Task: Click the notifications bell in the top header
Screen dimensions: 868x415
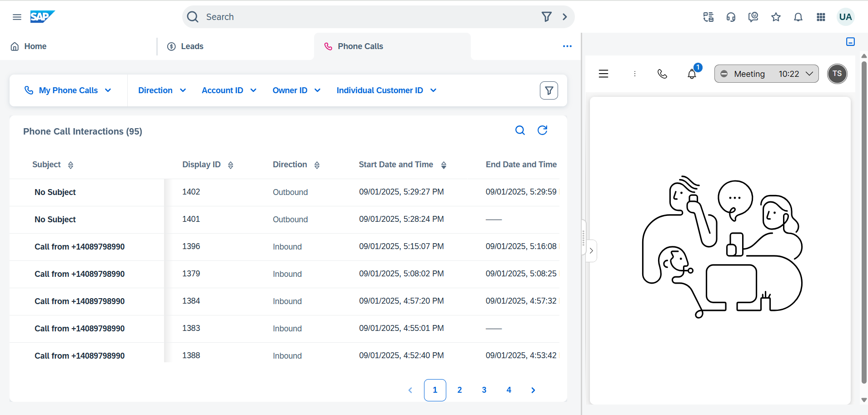Action: [x=798, y=17]
